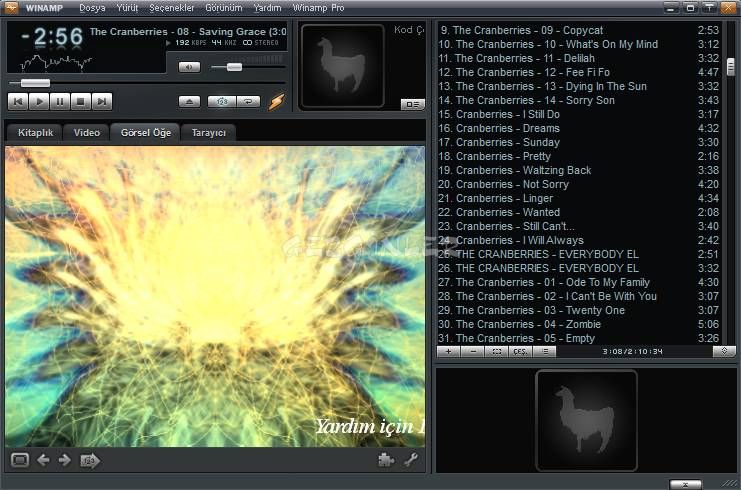Toggle shuffle mode
Screen dimensions: 741x490
222,102
